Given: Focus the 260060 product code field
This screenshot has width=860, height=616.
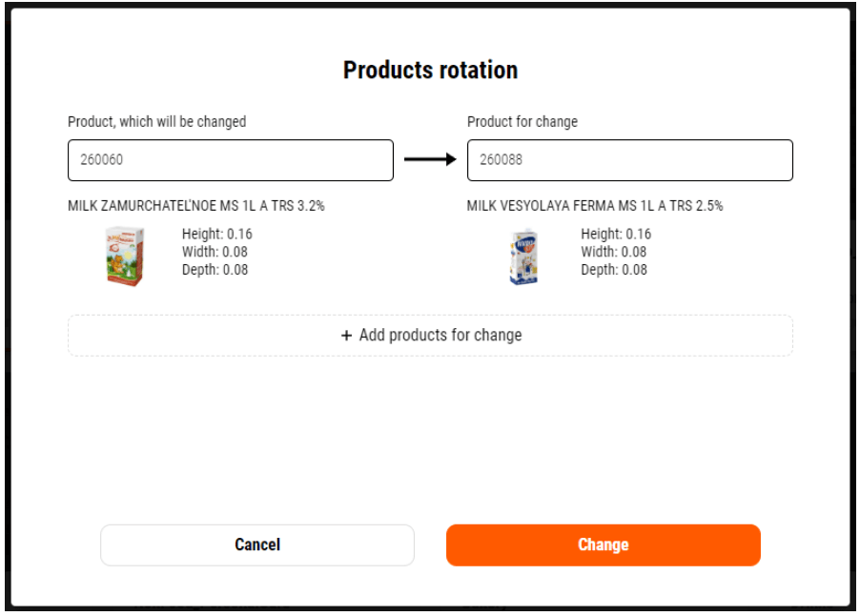Looking at the screenshot, I should [x=230, y=160].
